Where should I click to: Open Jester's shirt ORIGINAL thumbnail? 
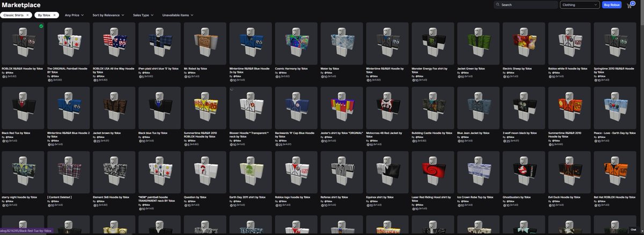tap(342, 108)
